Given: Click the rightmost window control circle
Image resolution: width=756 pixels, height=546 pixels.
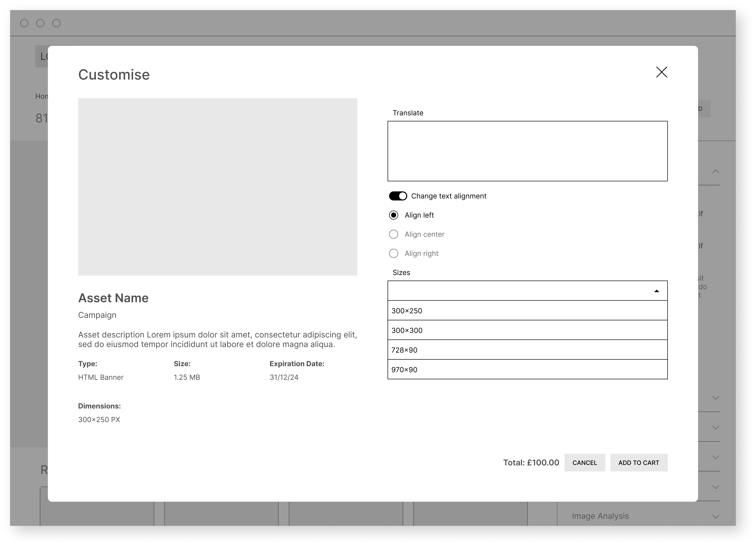Looking at the screenshot, I should tap(56, 23).
